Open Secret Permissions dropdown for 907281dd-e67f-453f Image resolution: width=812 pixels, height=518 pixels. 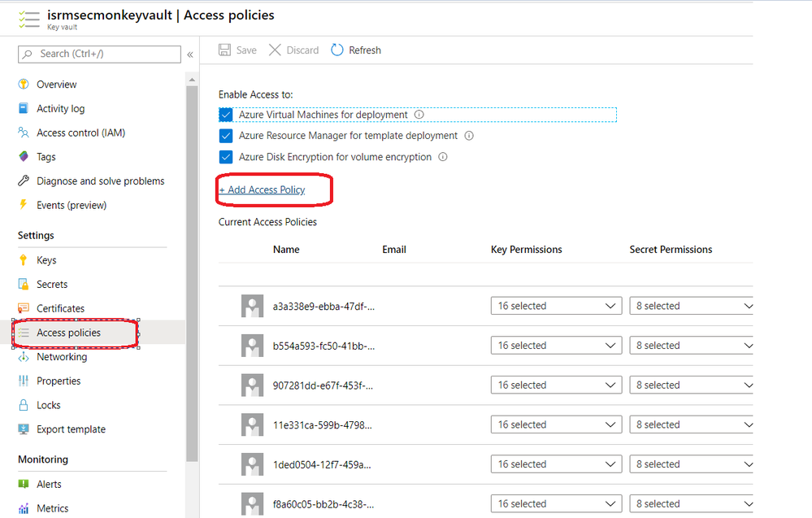pyautogui.click(x=692, y=385)
